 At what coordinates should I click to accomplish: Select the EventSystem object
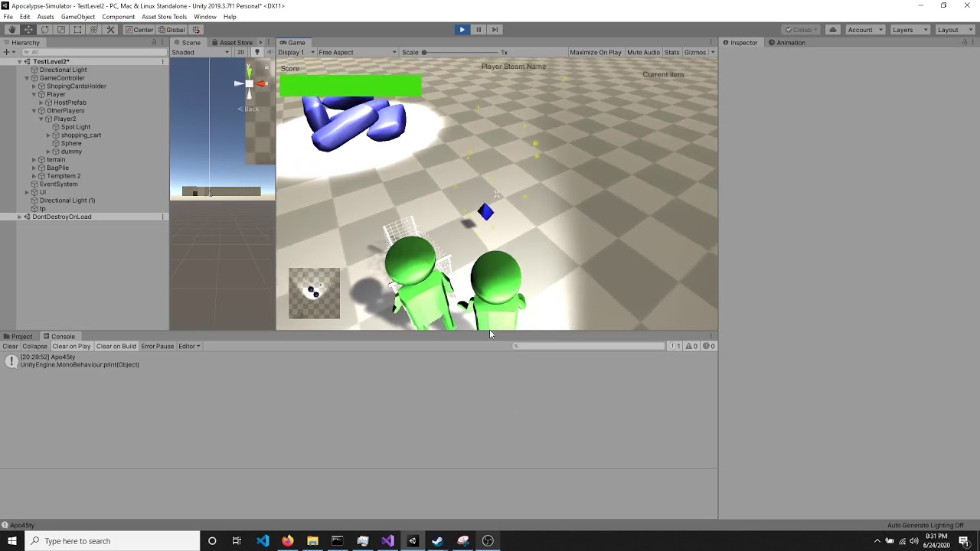58,184
